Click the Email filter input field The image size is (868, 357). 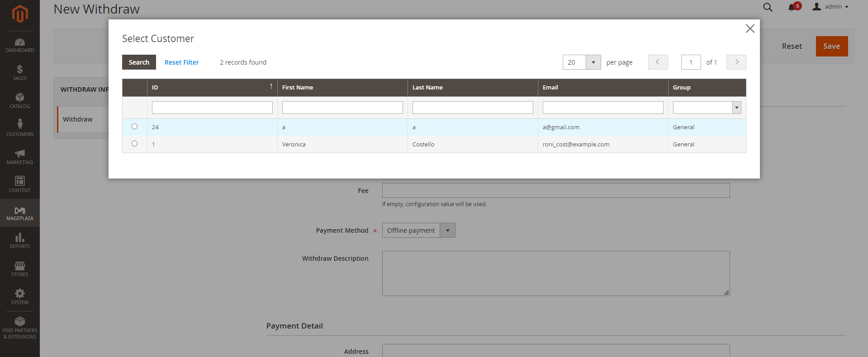point(602,108)
